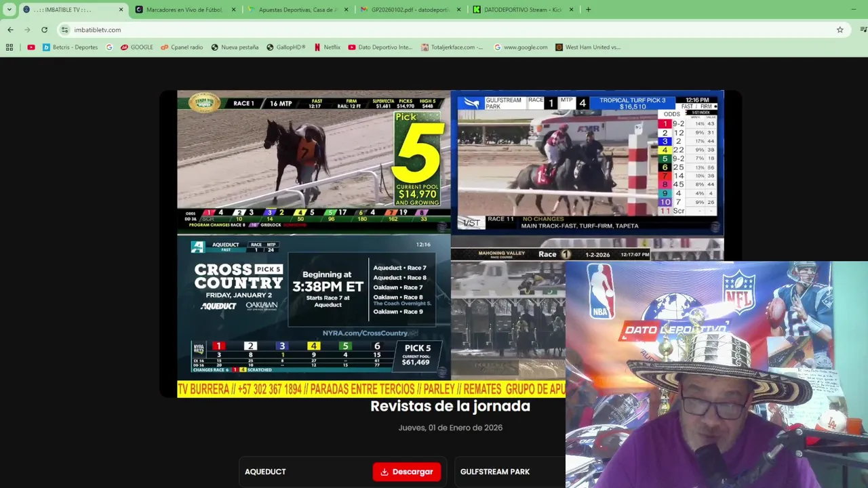Screen dimensions: 868x488
Task: Close the Apuestas Deportivas tab
Action: click(347, 9)
